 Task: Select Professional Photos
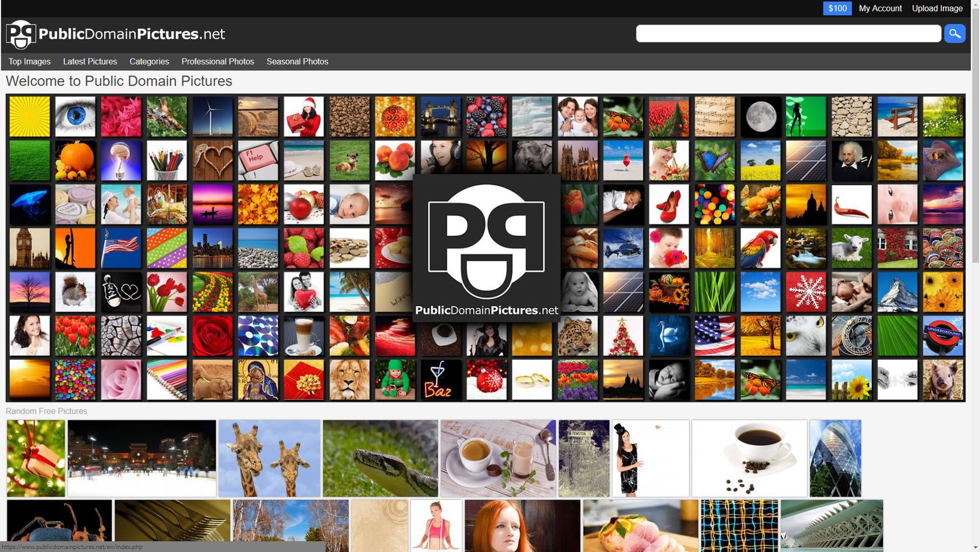218,62
